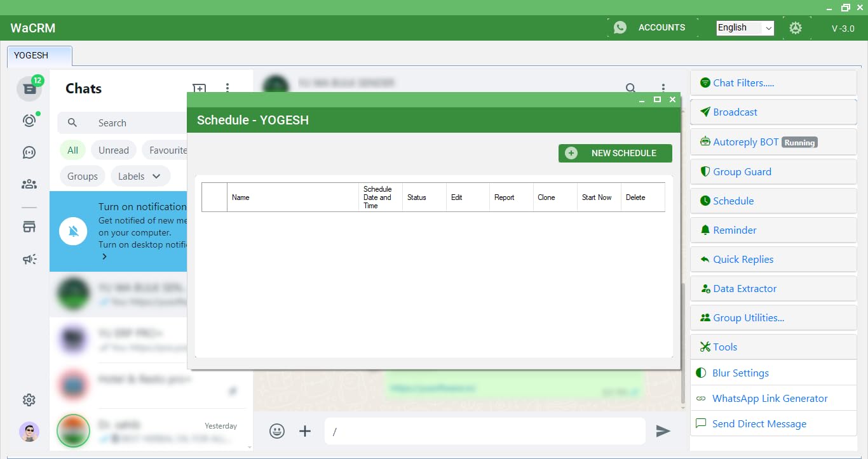
Task: Open the Channels sidebar icon
Action: click(x=29, y=152)
